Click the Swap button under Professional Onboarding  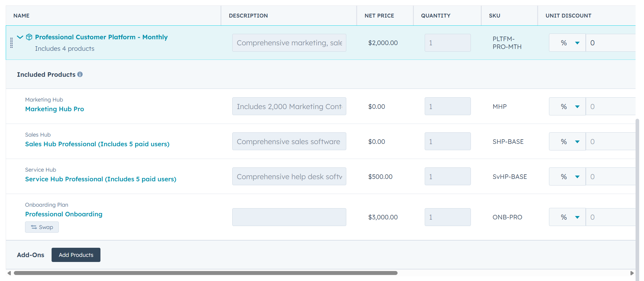[x=42, y=227]
